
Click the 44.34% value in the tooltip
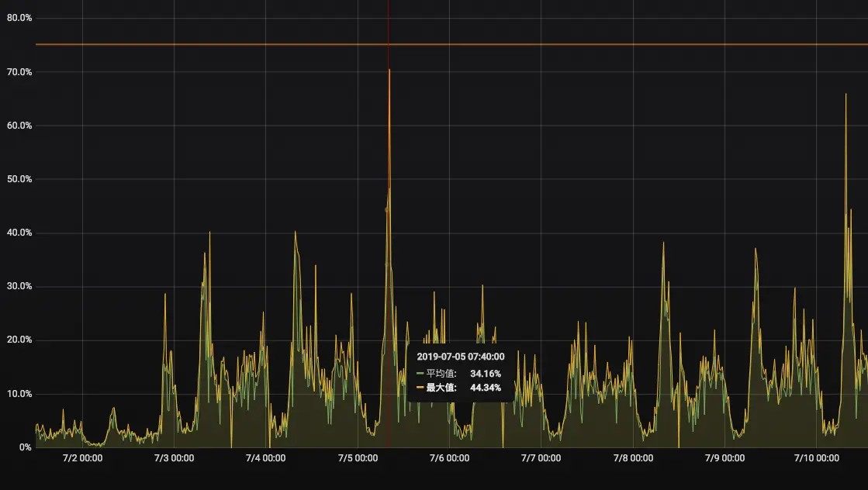(486, 388)
